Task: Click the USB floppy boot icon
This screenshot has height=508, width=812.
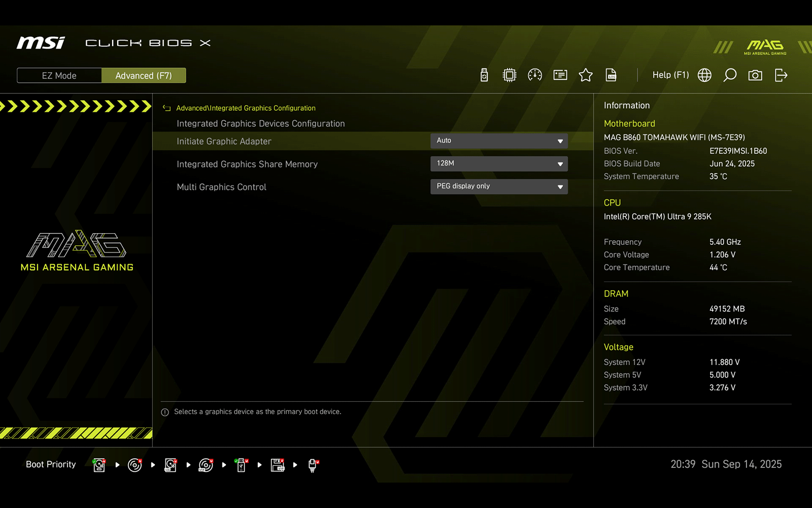Action: [x=278, y=465]
